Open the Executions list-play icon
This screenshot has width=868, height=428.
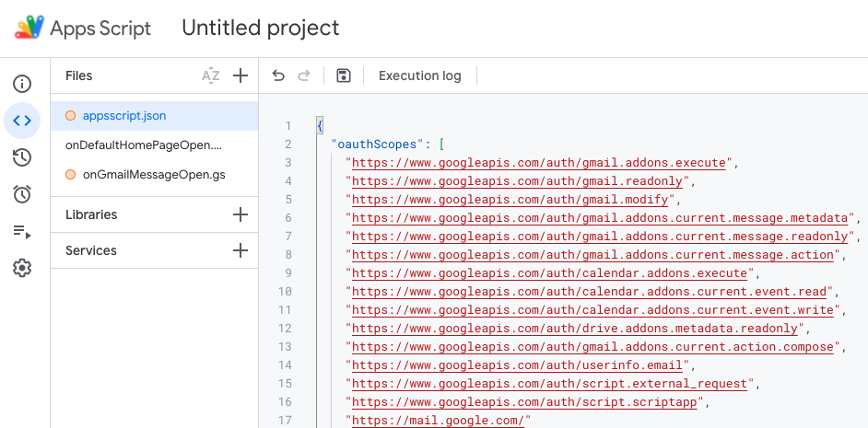tap(22, 232)
